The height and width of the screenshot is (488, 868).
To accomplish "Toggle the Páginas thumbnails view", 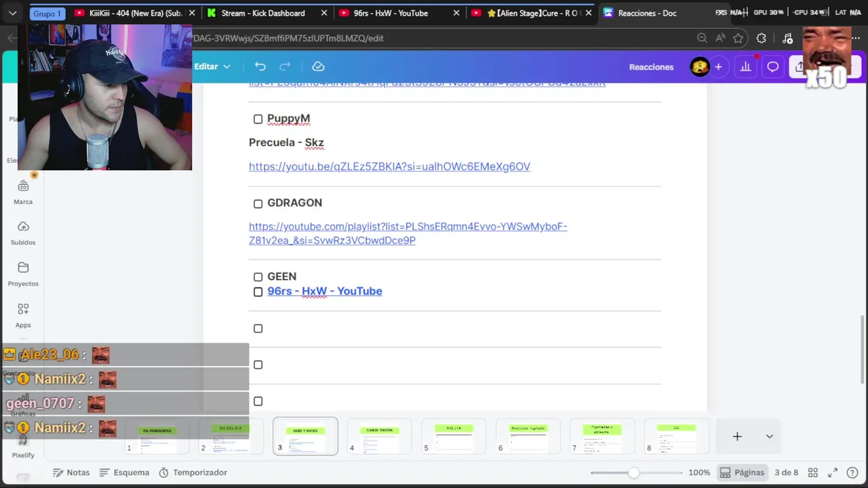I will click(742, 472).
